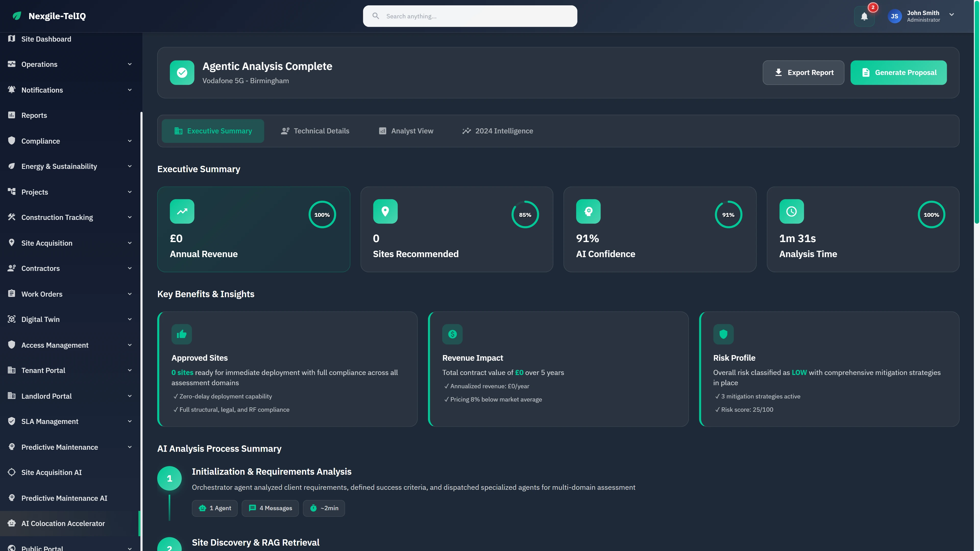Click the Predictive Maintenance AI icon

tap(11, 498)
